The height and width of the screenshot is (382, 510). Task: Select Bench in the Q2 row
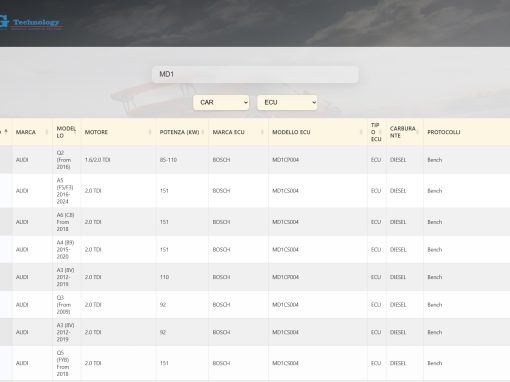point(435,160)
